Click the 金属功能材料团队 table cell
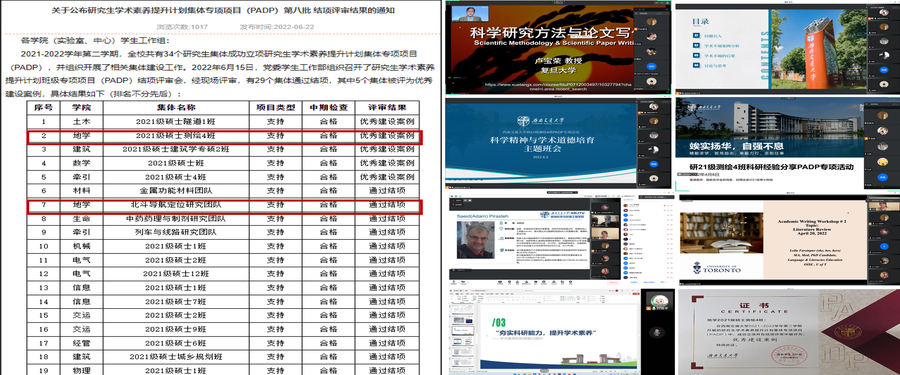 [175, 190]
